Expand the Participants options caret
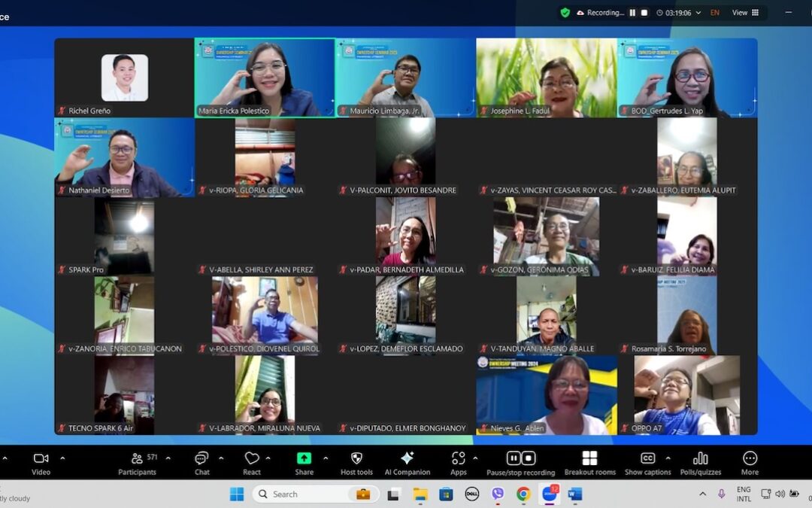This screenshot has width=812, height=508. (x=168, y=458)
